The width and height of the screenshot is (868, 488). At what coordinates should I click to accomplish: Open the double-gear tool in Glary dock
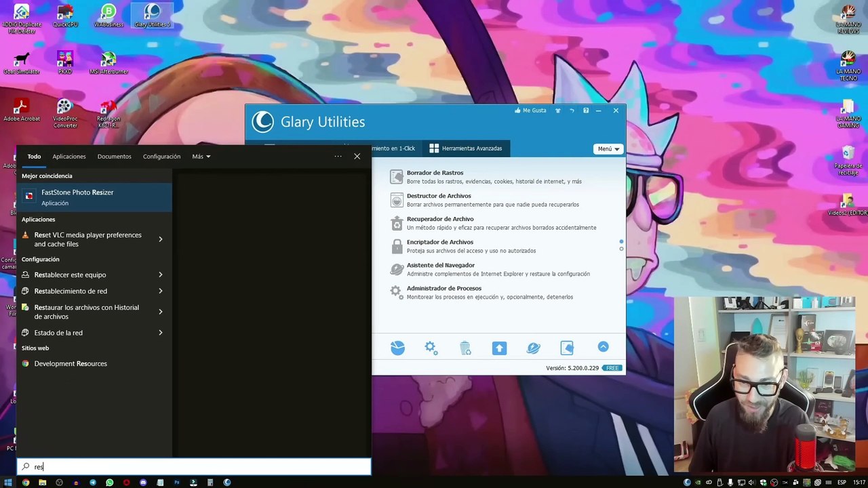coord(431,348)
